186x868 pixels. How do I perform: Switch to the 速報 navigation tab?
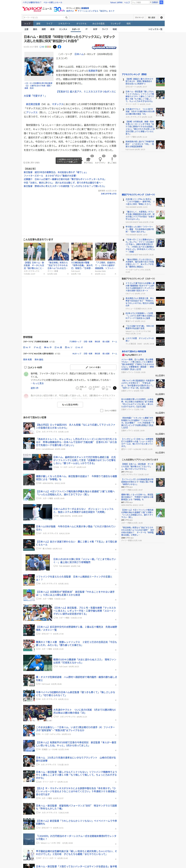[38, 24]
